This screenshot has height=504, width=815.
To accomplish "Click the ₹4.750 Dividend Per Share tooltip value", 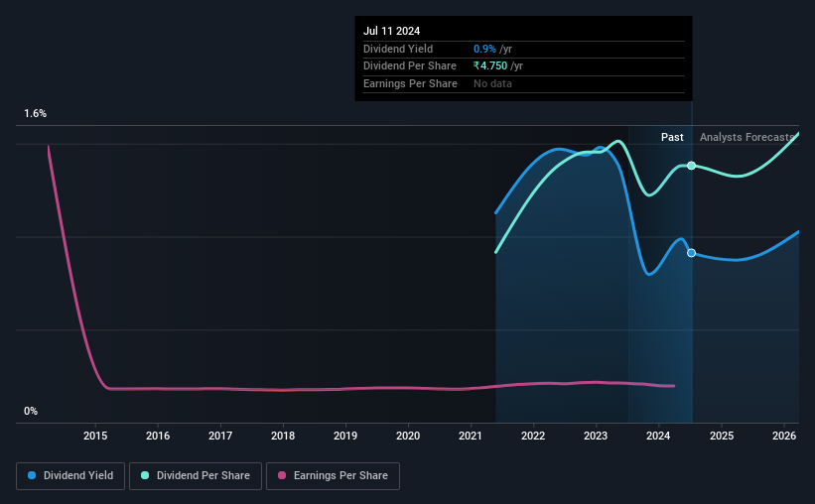I will [490, 66].
